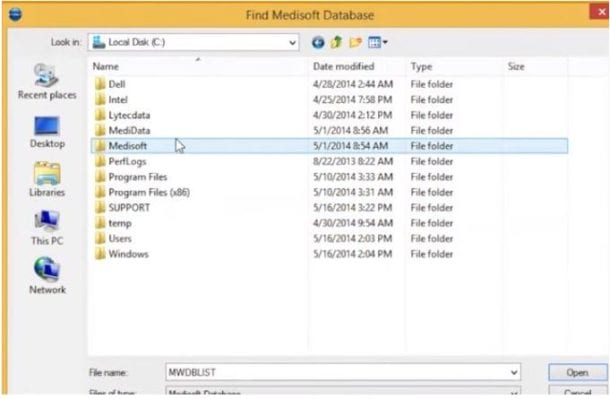The image size is (610, 399).
Task: Expand the File name dropdown arrow
Action: pyautogui.click(x=514, y=373)
